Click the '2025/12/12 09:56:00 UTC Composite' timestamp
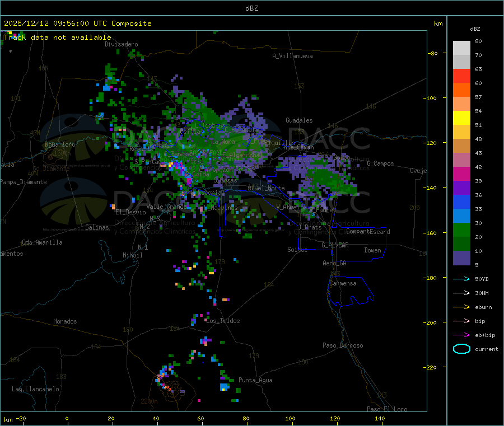Viewport: 504px width, 426px height. point(77,24)
